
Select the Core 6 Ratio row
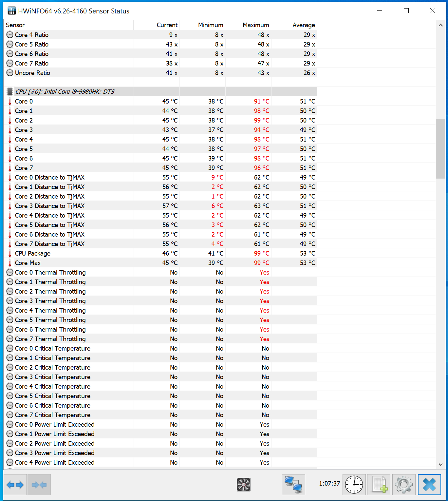(x=160, y=54)
